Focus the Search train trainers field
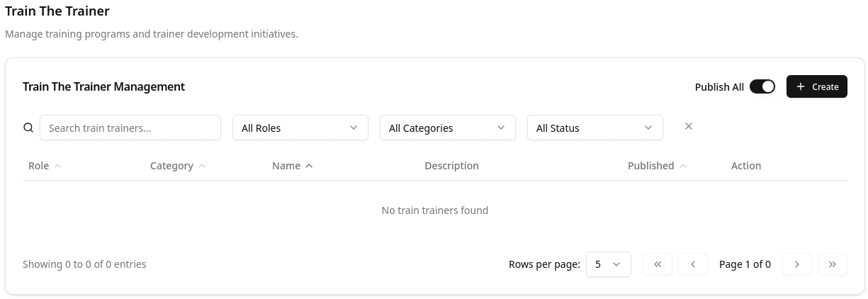This screenshot has height=299, width=868. tap(130, 128)
